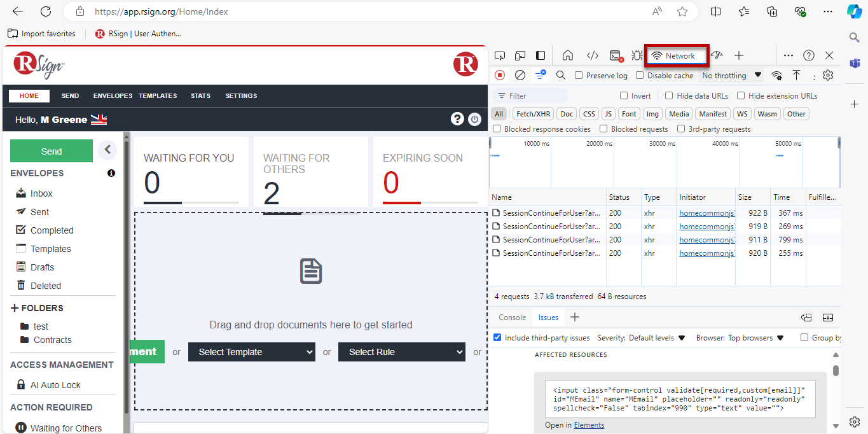868x434 pixels.
Task: Click the Issues panel scrollbar thumb
Action: [836, 370]
